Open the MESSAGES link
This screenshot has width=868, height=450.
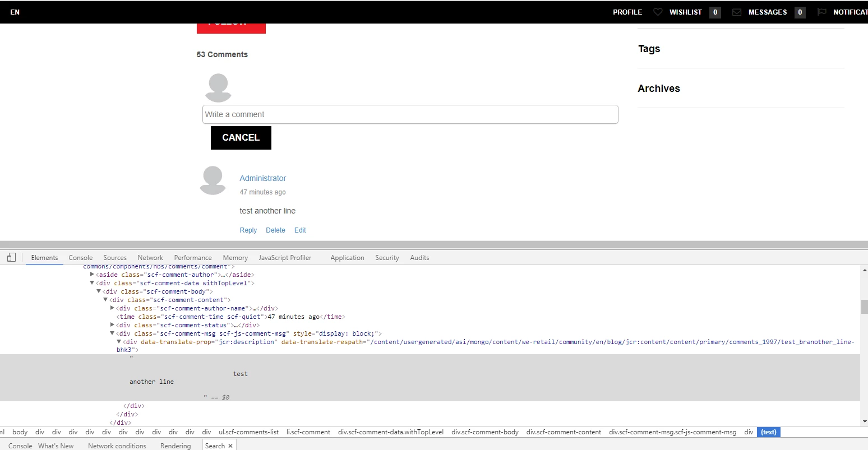click(x=768, y=12)
